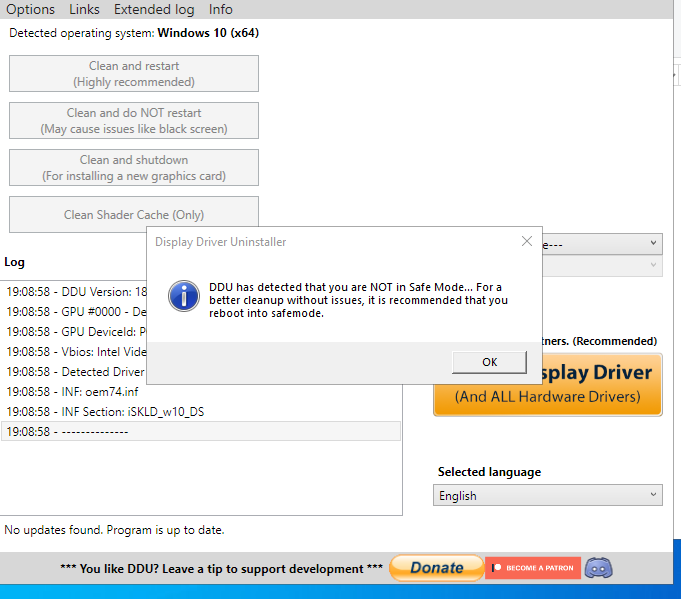Close the Display Driver Uninstaller dialog
The width and height of the screenshot is (681, 599).
[527, 241]
